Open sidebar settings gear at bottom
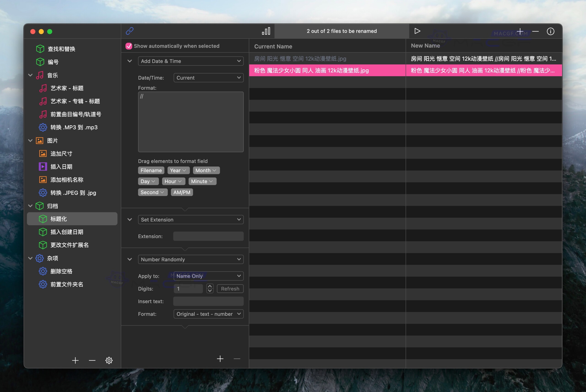This screenshot has height=392, width=586. coord(109,360)
